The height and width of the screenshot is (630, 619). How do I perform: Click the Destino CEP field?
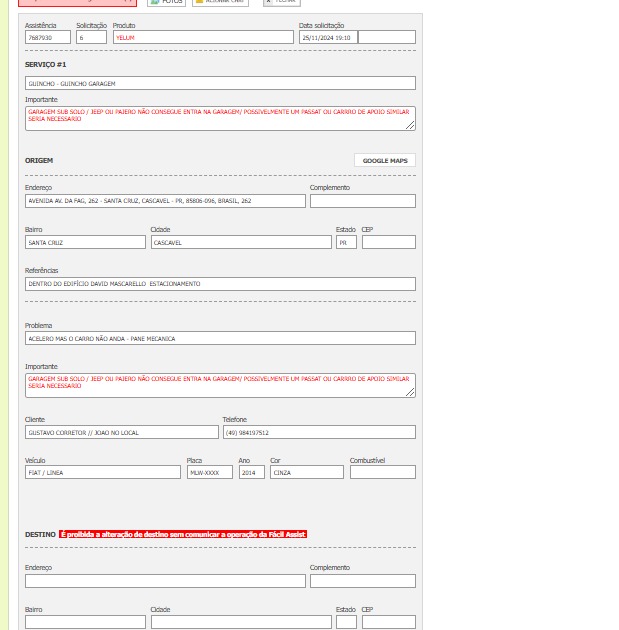tap(389, 622)
